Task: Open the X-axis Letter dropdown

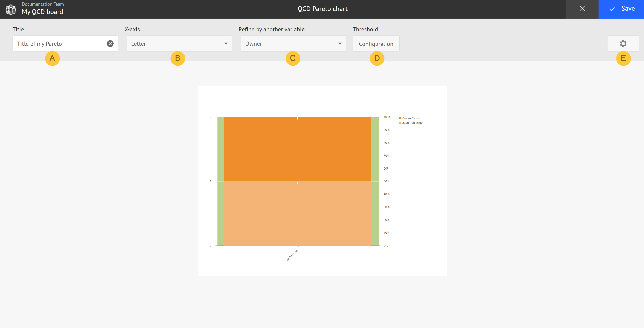Action: 179,44
